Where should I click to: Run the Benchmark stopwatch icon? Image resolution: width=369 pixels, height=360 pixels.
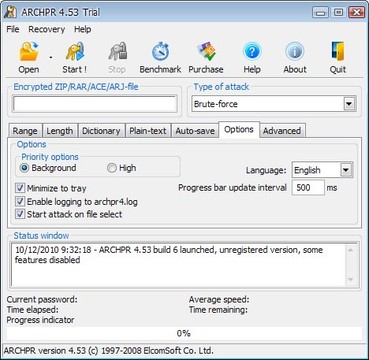[x=160, y=52]
